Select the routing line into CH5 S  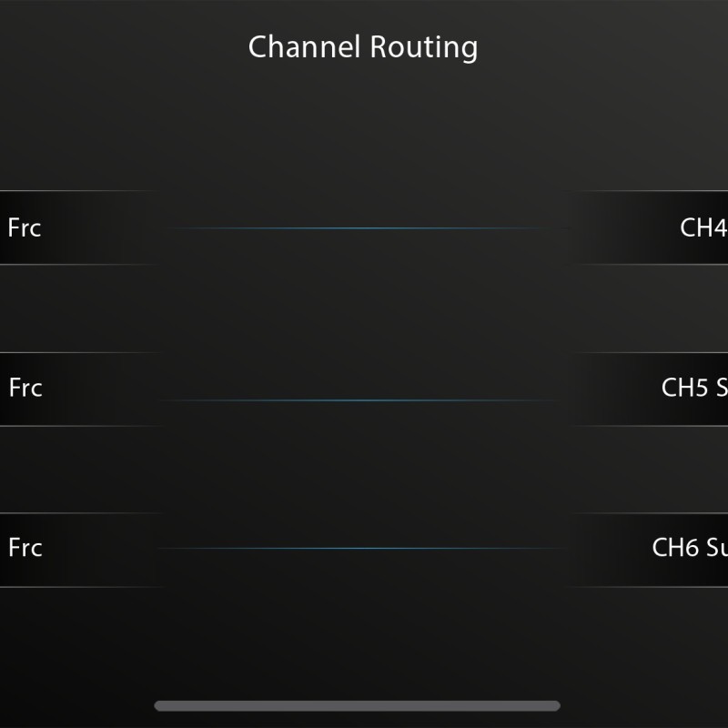(364, 400)
